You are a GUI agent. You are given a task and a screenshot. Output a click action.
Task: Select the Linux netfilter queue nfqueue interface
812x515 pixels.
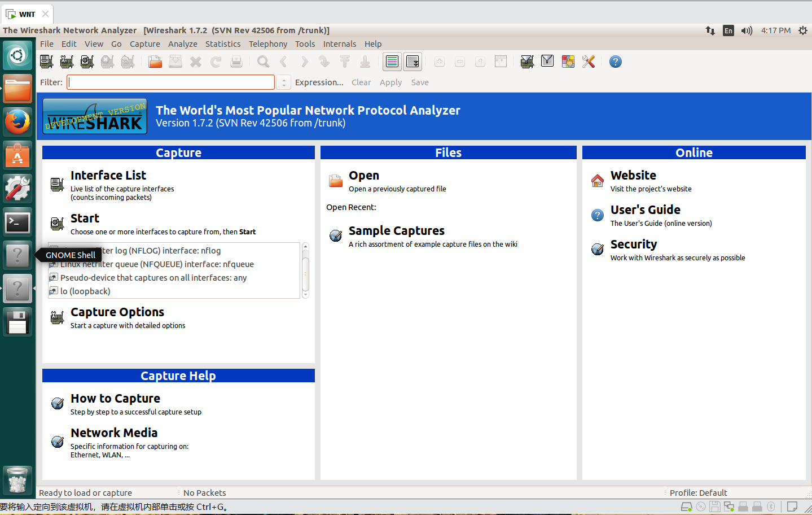click(x=174, y=264)
